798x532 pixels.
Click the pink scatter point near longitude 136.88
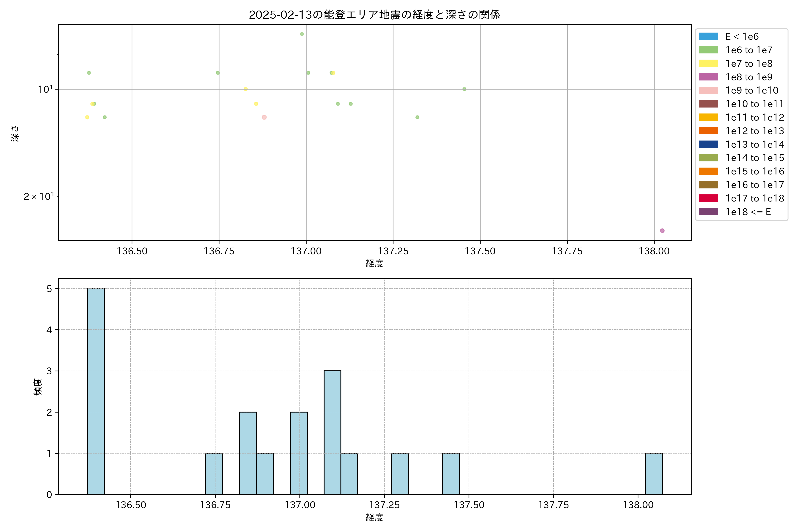click(x=264, y=117)
